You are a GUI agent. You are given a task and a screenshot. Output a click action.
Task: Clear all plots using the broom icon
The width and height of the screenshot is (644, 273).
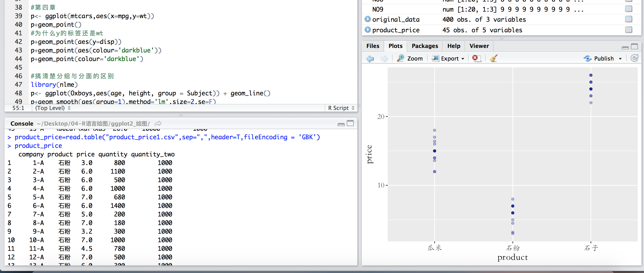click(493, 58)
